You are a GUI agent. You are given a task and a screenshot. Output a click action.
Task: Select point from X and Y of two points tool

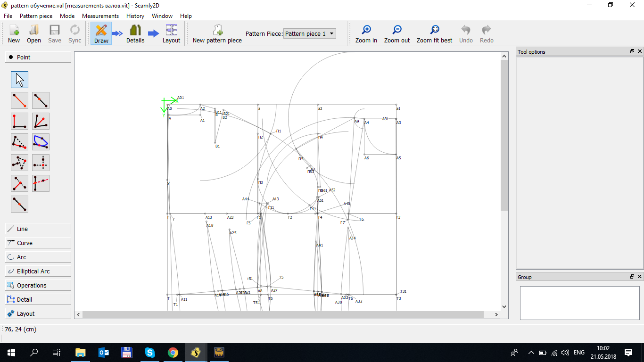click(41, 163)
